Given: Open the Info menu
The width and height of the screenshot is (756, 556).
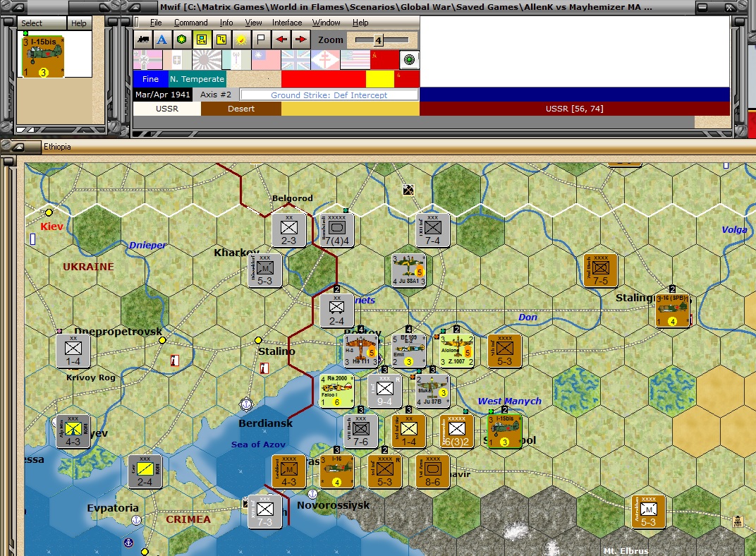Looking at the screenshot, I should 226,23.
